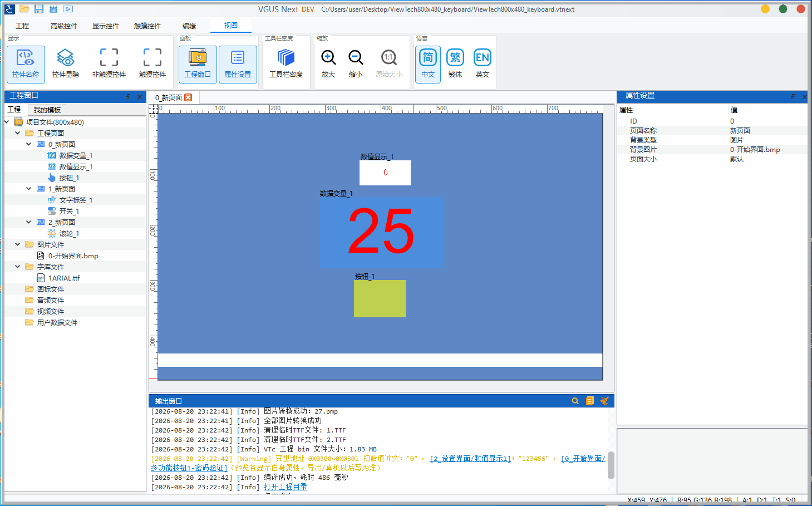This screenshot has height=506, width=812.
Task: Collapse the 字库文件 folder
Action: coord(18,267)
